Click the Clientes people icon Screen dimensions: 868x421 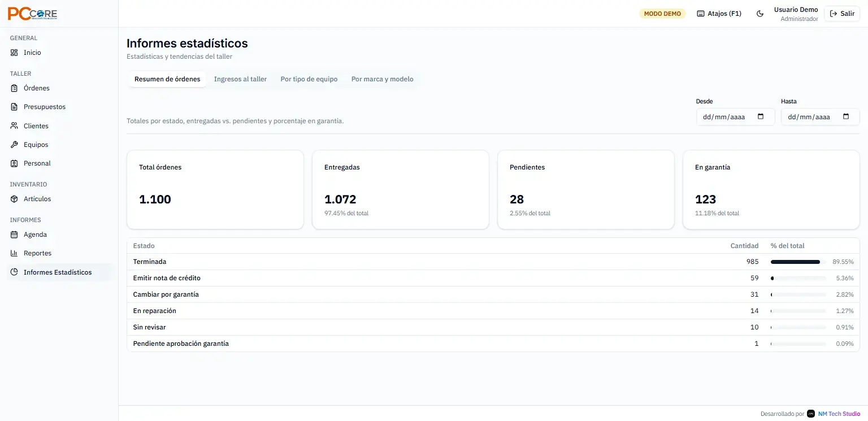tap(14, 126)
